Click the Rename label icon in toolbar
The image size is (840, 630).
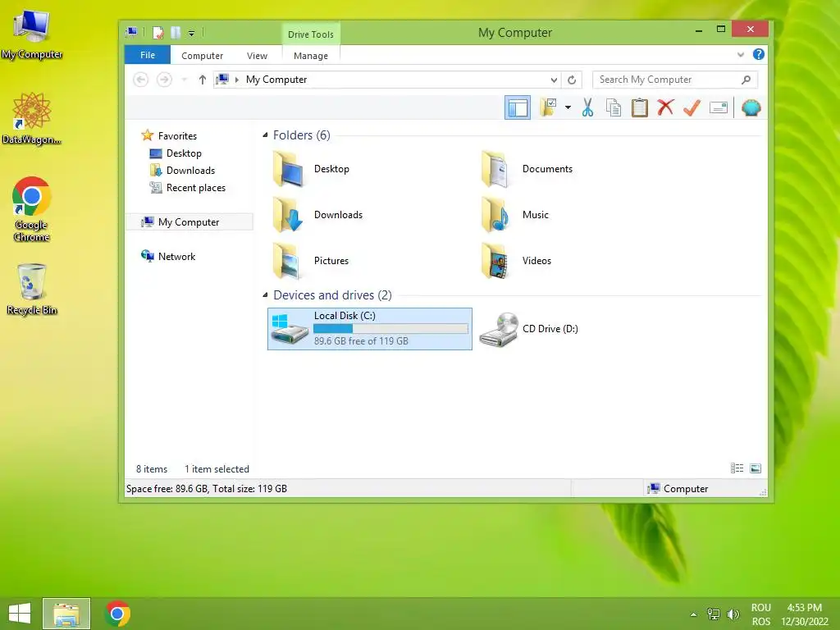pyautogui.click(x=718, y=107)
